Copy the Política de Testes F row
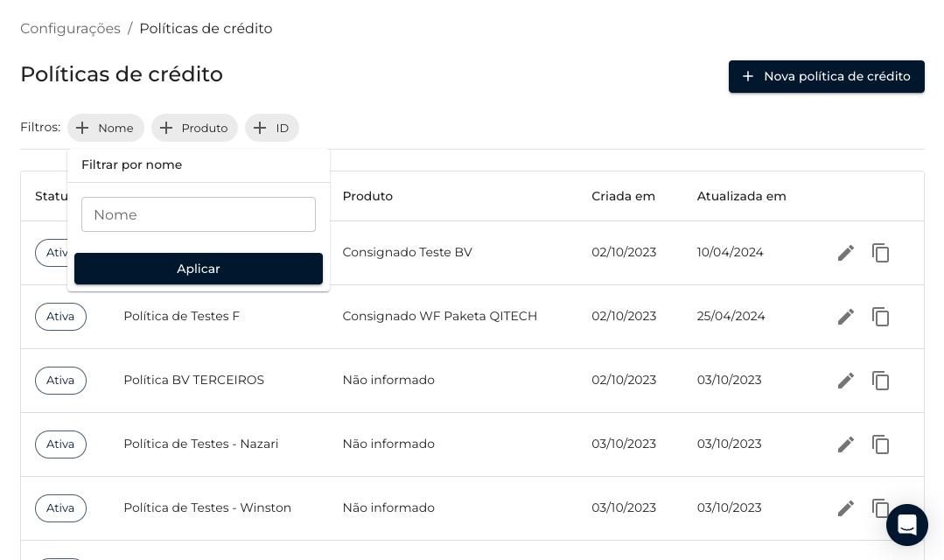This screenshot has height=560, width=944. 880,317
